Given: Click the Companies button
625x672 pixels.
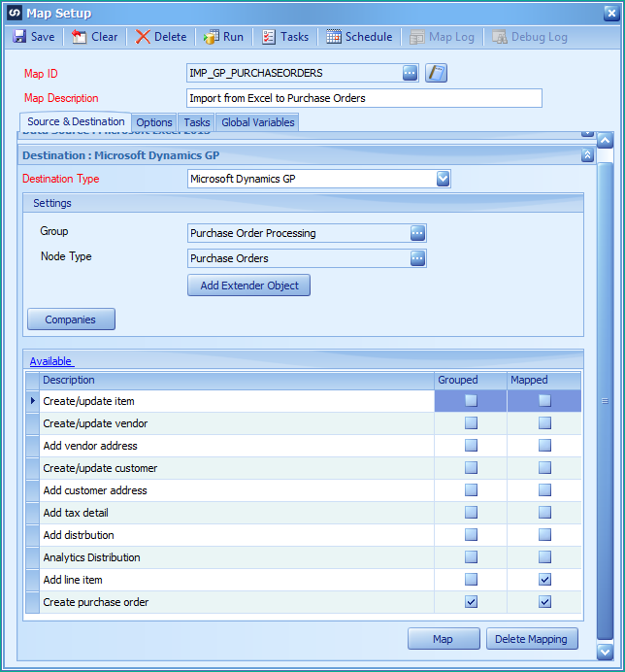Looking at the screenshot, I should click(71, 319).
